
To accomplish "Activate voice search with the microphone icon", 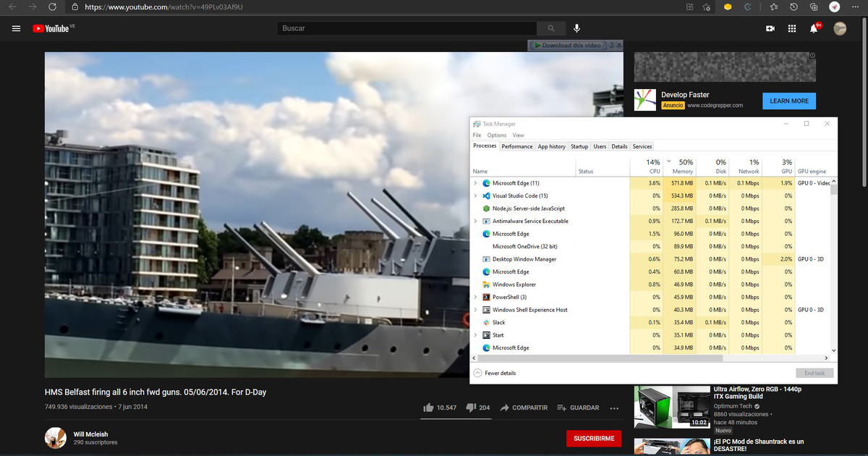I will (576, 28).
